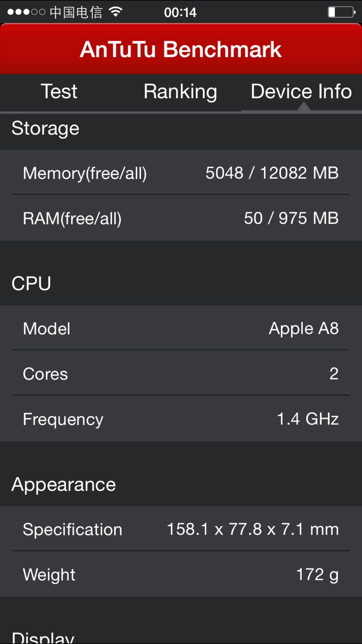The image size is (362, 644).
Task: Select the RAM(free/all) row
Action: 181,218
